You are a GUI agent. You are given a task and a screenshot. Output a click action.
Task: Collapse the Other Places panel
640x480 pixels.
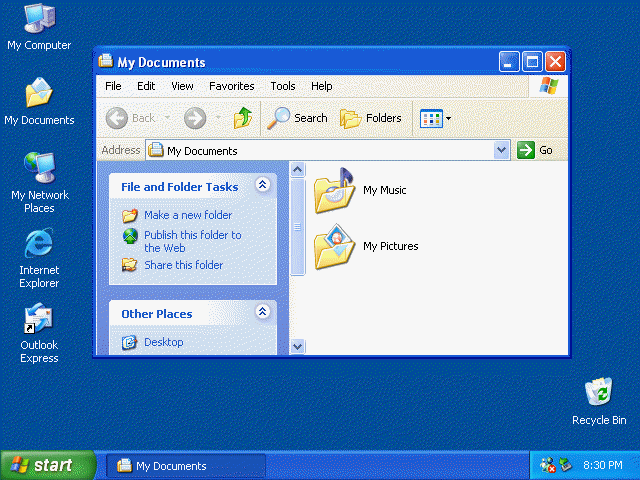pos(262,312)
